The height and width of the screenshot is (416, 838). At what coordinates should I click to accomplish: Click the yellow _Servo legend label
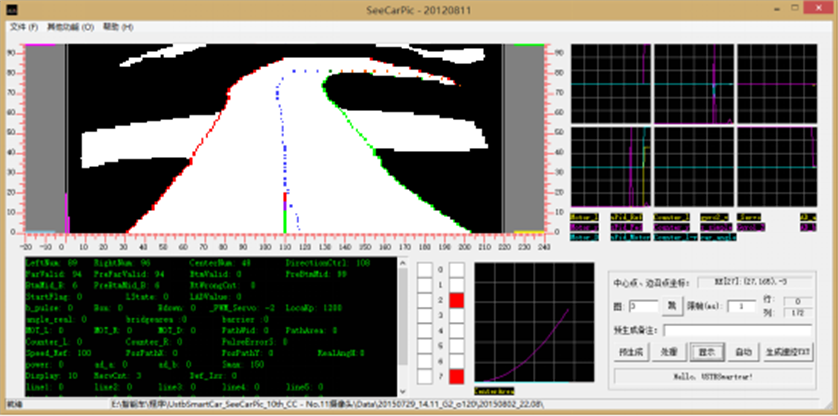click(x=749, y=217)
